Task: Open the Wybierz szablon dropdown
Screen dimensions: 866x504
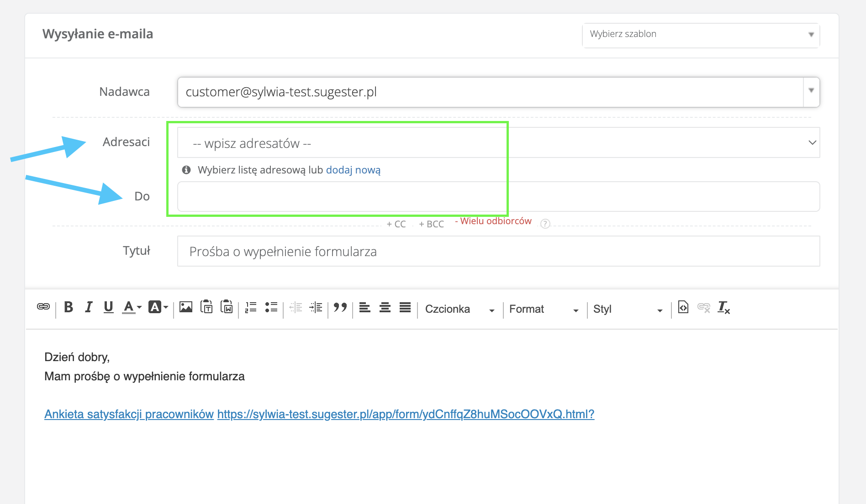Action: (x=701, y=35)
